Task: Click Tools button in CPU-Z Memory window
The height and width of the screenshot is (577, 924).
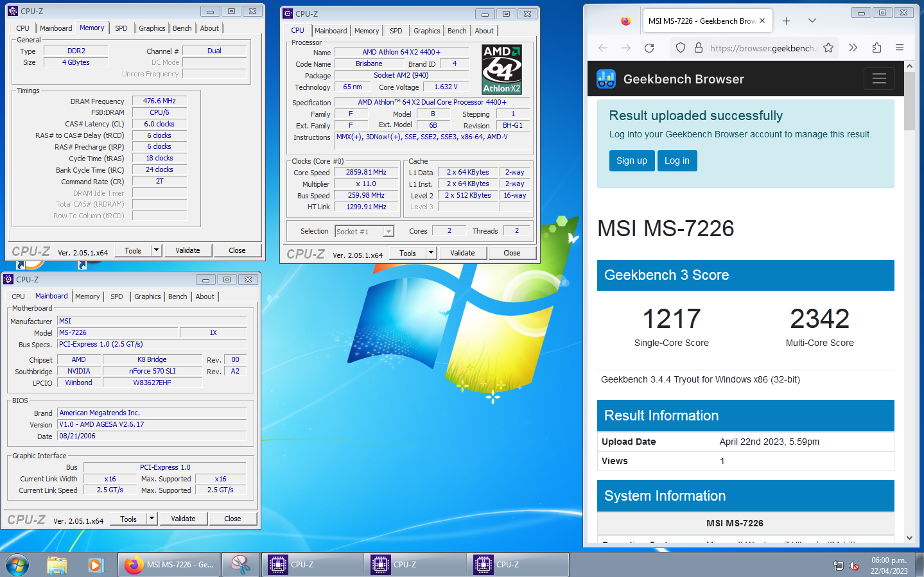Action: coord(133,250)
